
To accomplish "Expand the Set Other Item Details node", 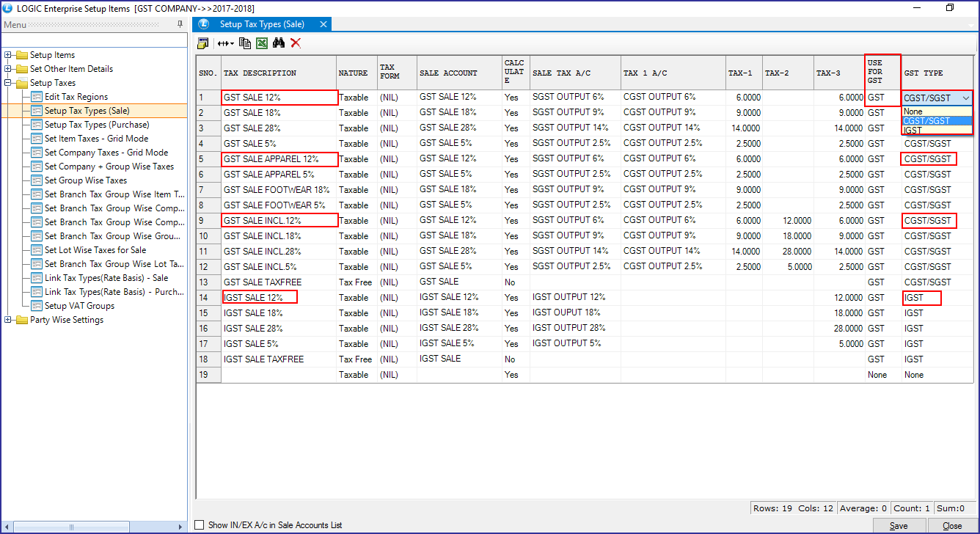I will [8, 69].
